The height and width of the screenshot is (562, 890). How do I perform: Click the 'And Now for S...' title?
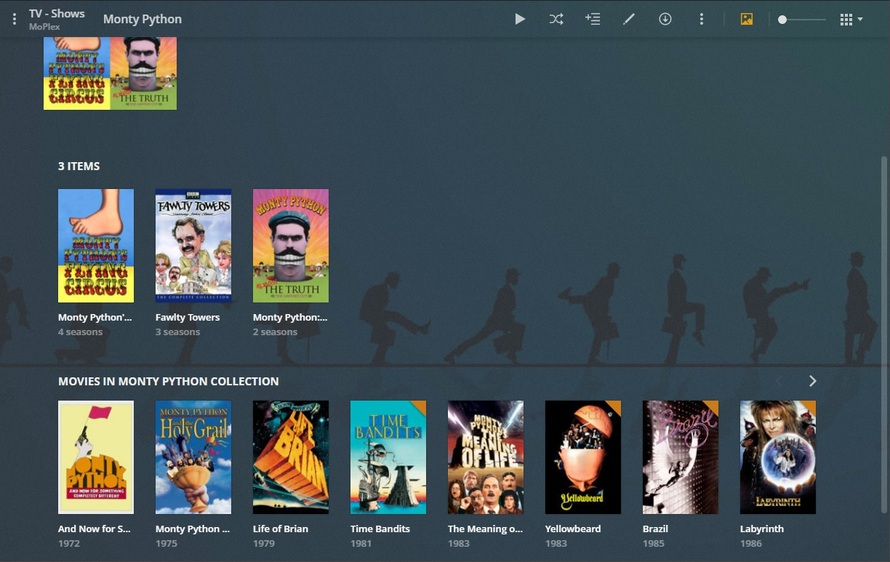[94, 529]
